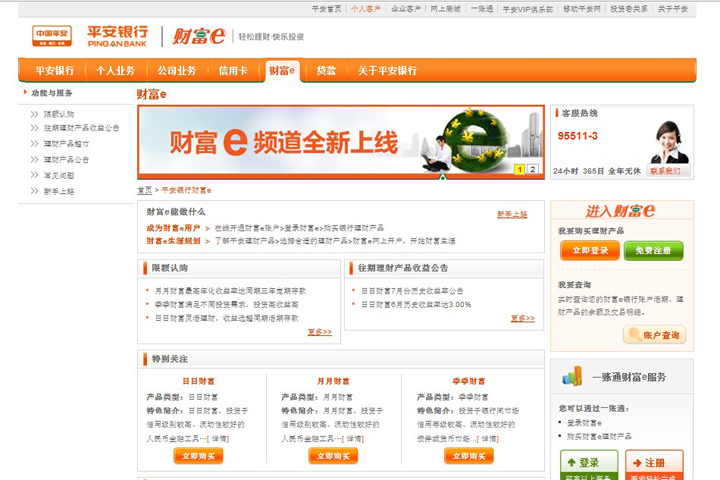Open the 信用卡 navigation tab
The image size is (720, 480).
pyautogui.click(x=235, y=71)
